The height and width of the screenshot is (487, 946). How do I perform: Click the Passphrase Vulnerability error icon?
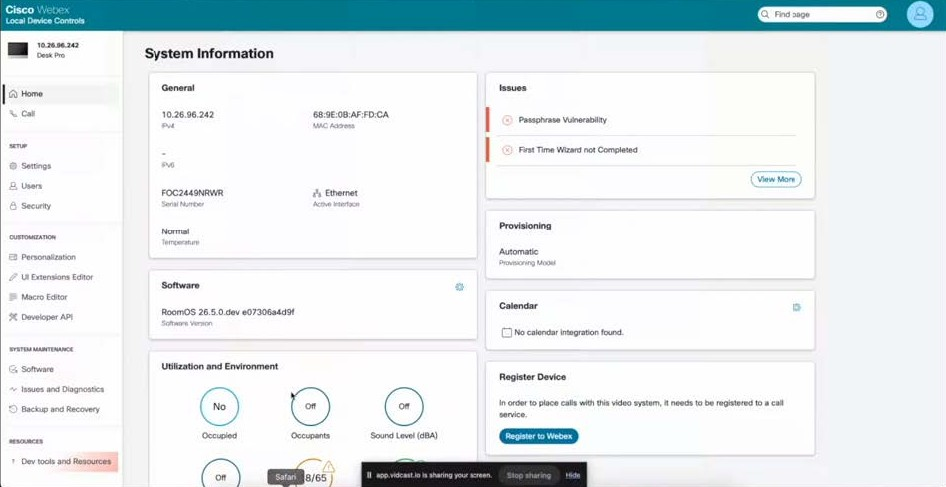[x=507, y=120]
